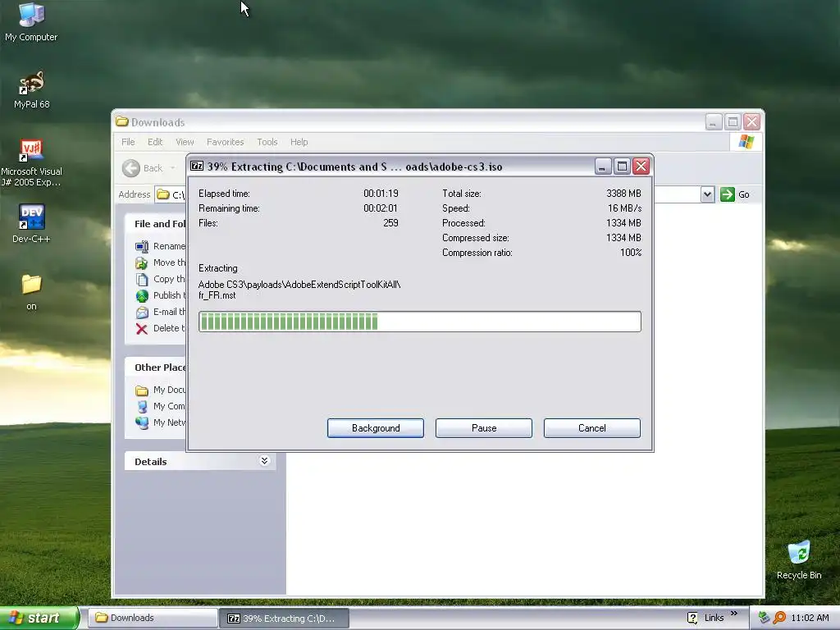Screen dimensions: 840x630
Task: Click the 7-Zip icon in extraction dialog title
Action: tap(197, 166)
